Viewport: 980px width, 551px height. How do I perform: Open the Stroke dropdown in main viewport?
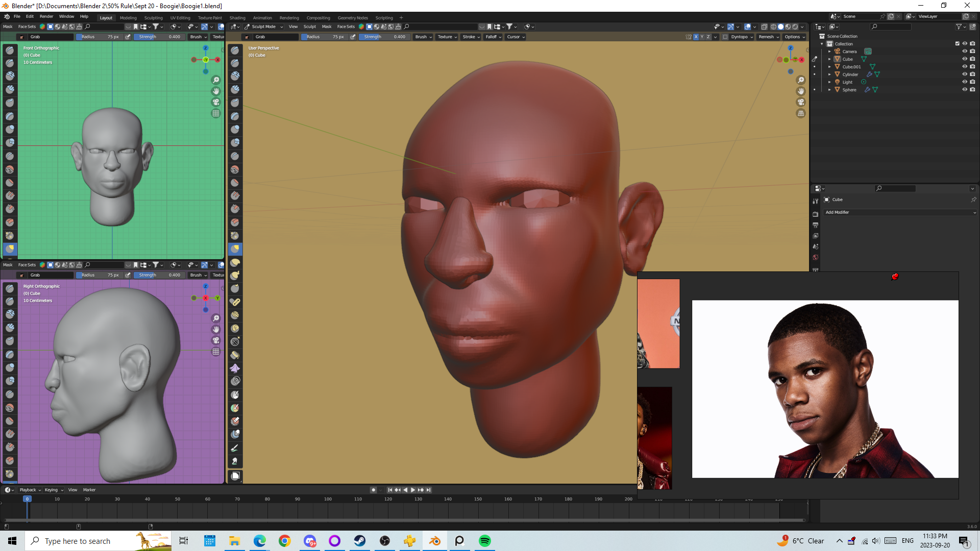point(471,37)
